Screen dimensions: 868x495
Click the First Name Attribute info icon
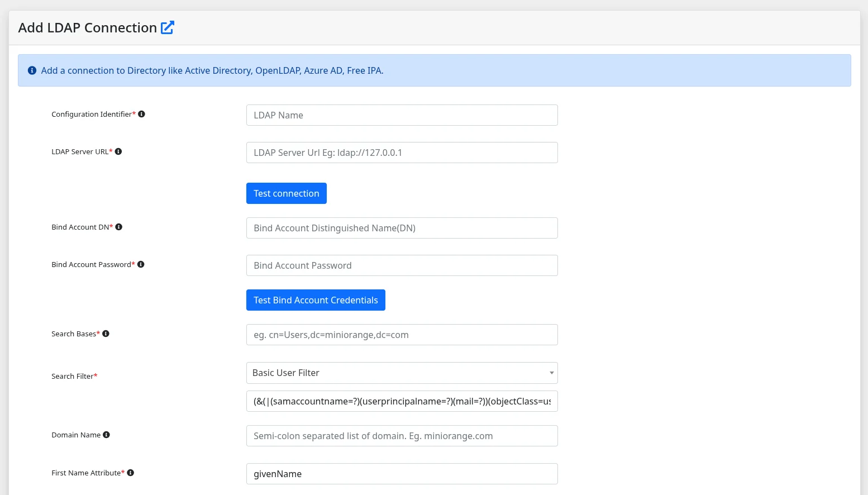130,472
